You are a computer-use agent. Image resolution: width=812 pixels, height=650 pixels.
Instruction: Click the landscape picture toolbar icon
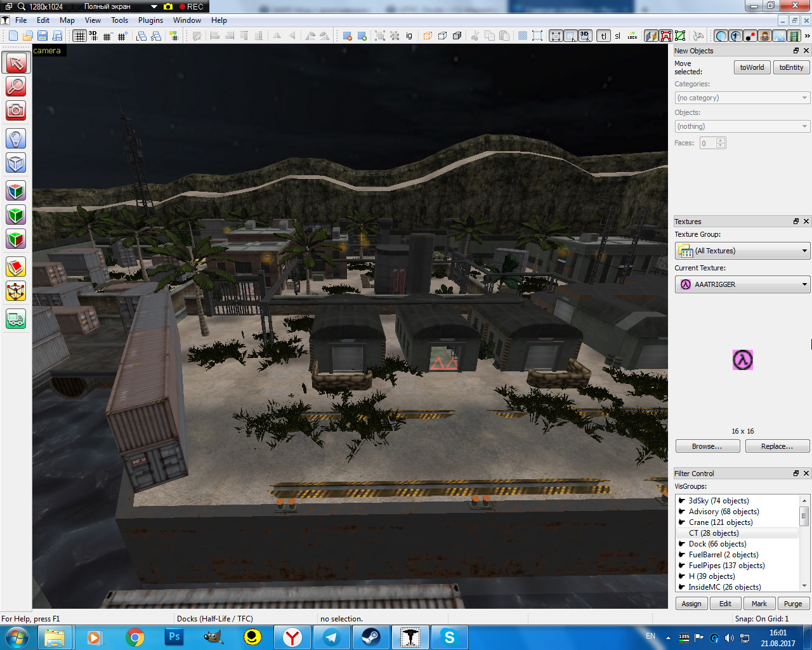pyautogui.click(x=779, y=36)
